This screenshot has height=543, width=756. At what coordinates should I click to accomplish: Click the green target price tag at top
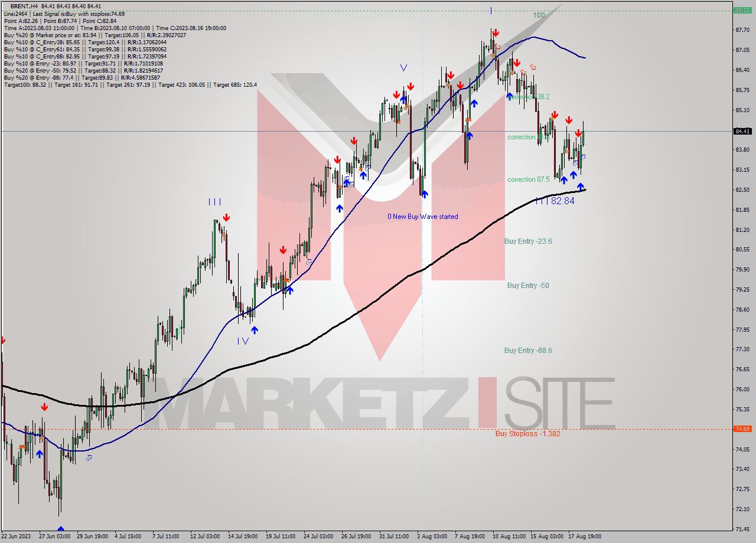742,10
